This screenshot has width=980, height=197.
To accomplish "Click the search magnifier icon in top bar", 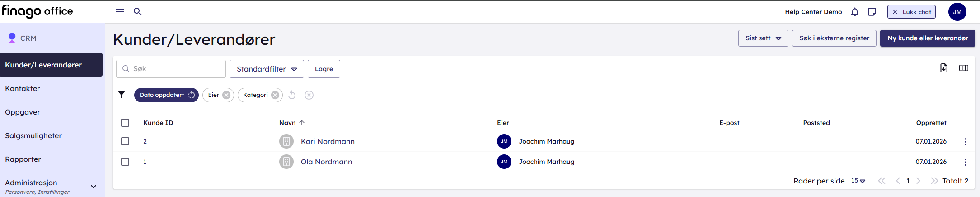I will (138, 12).
